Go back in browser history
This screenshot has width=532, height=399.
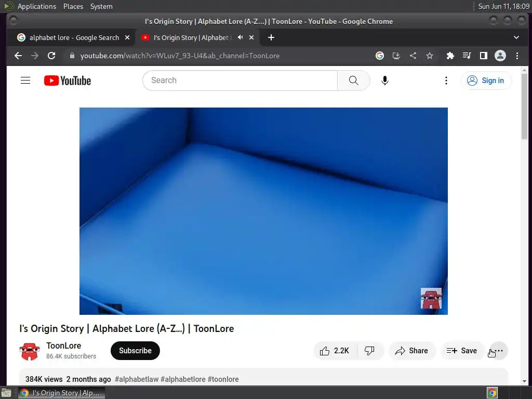18,56
